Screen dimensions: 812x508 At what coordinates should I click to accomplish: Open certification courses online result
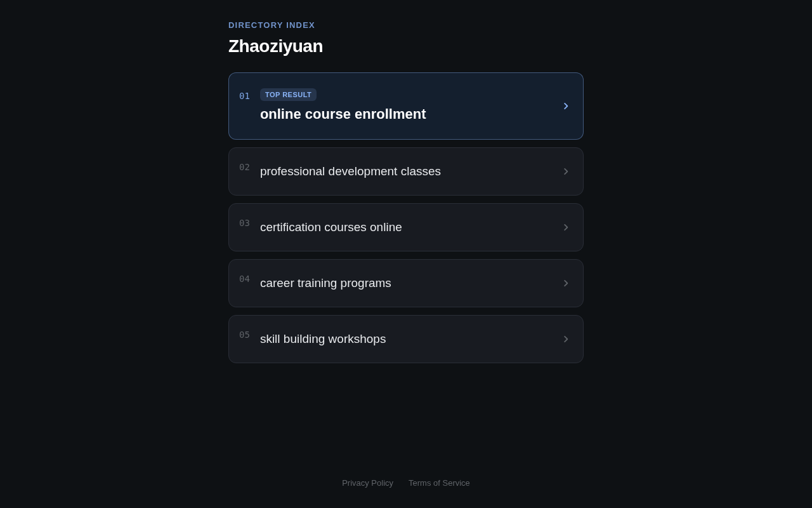click(406, 227)
